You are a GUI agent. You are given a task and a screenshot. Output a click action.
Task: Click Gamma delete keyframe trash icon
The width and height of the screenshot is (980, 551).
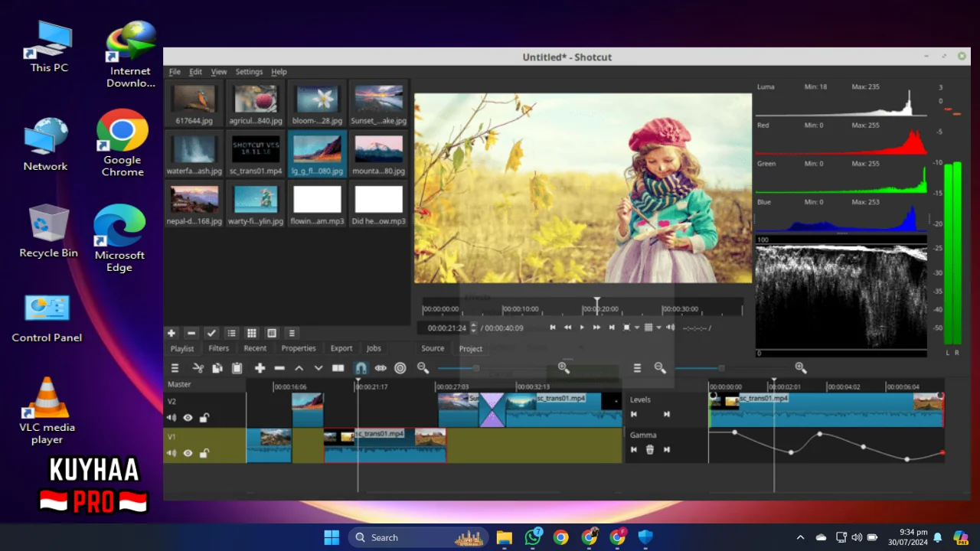point(650,450)
